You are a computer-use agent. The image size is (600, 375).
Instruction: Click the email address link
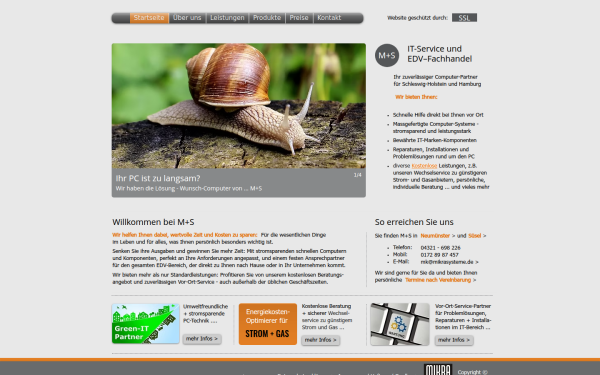[x=447, y=262]
